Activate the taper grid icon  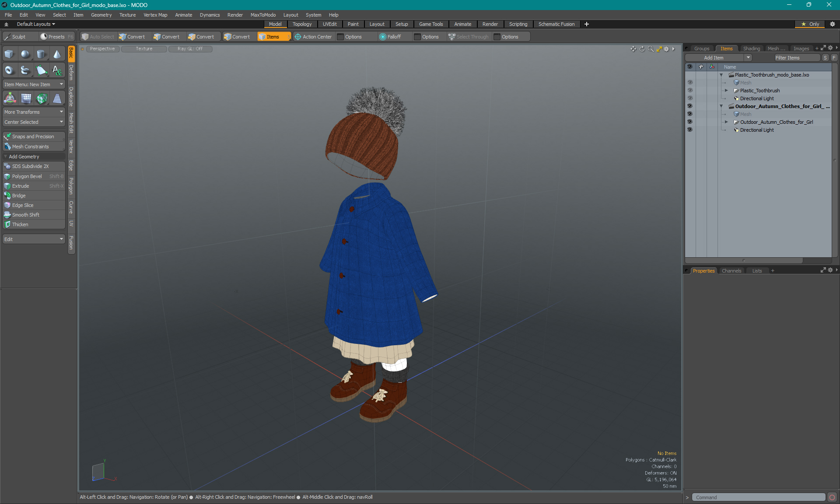(57, 98)
